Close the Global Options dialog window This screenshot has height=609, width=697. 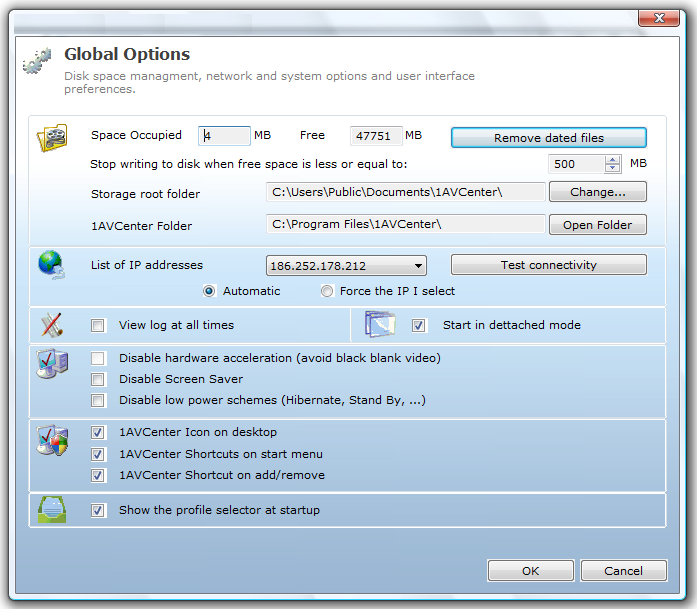pos(665,18)
